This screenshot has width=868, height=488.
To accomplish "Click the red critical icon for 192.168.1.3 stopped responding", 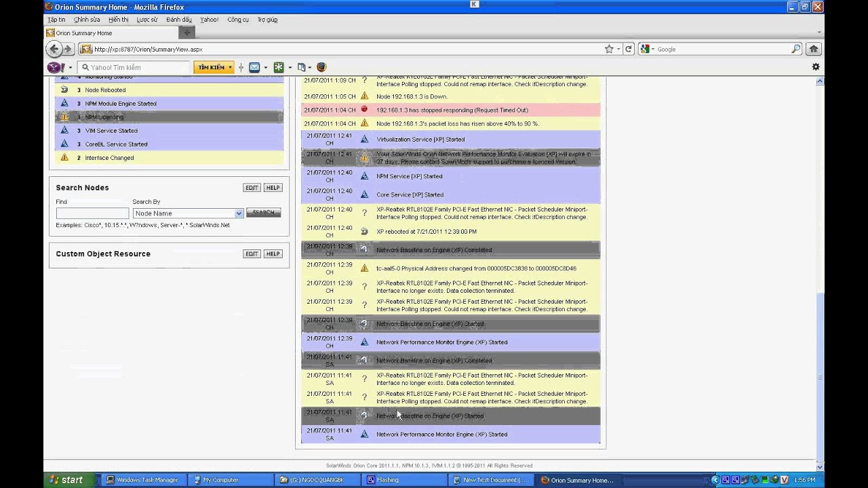I will [364, 110].
